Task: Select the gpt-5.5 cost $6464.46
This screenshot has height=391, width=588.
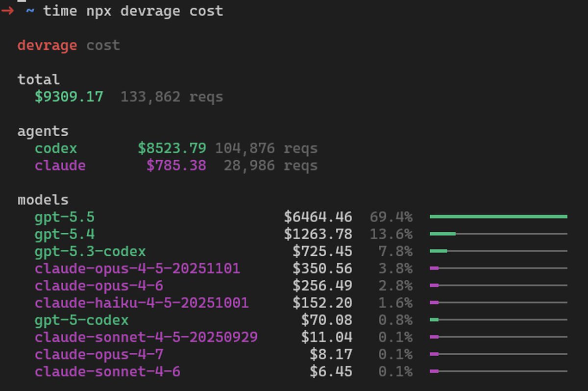Action: [x=318, y=217]
